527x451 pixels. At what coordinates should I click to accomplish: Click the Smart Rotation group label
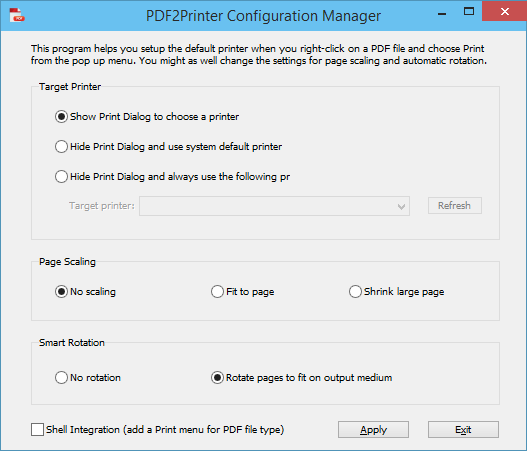[x=72, y=342]
